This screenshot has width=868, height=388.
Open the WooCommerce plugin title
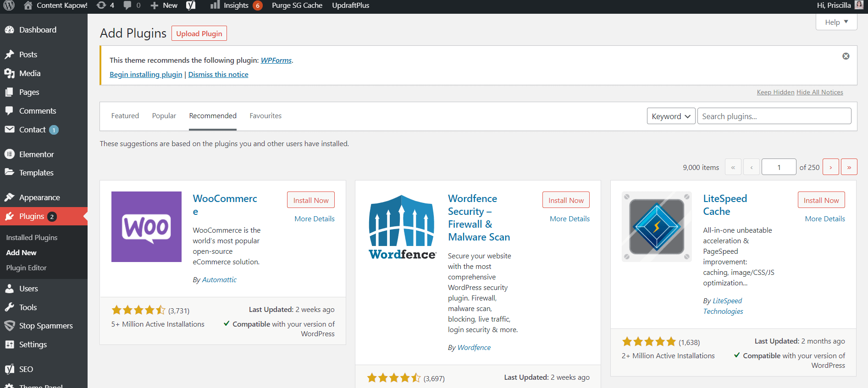click(225, 205)
